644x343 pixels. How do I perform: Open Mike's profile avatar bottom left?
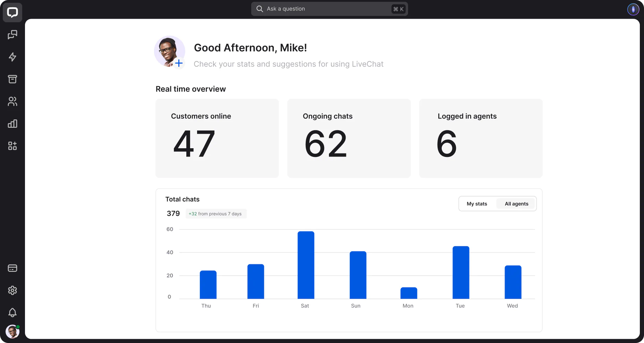tap(12, 331)
